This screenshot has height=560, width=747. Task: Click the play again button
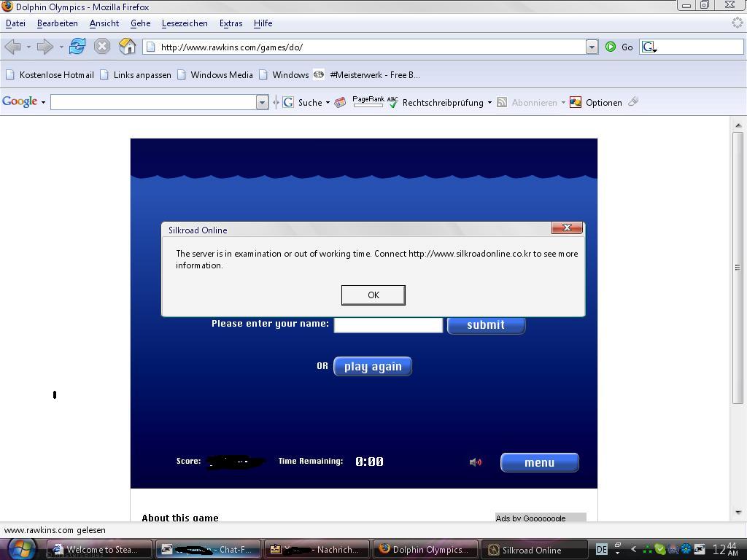click(x=373, y=366)
